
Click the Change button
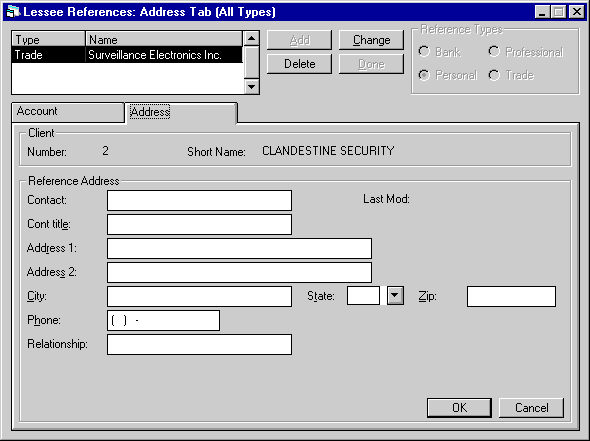371,40
